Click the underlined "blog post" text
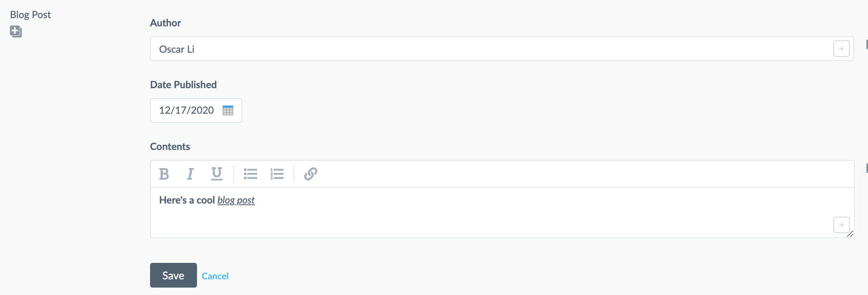The image size is (868, 295). coord(236,200)
